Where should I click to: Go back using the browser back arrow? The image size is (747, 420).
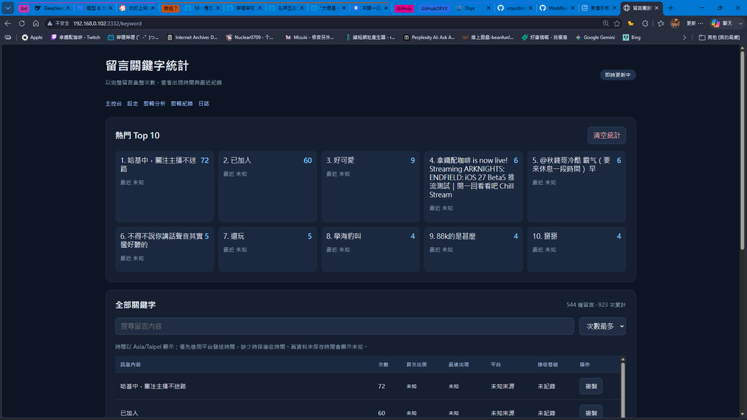pyautogui.click(x=8, y=23)
